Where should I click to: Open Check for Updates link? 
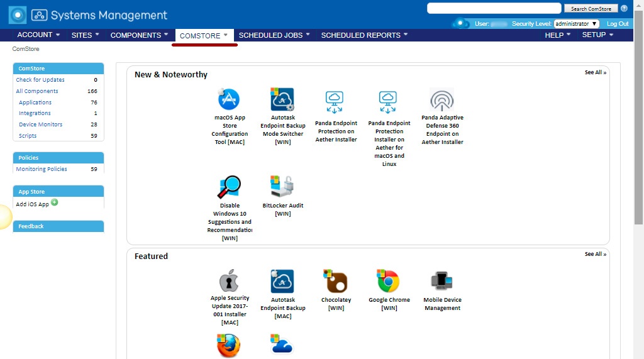[x=40, y=80]
